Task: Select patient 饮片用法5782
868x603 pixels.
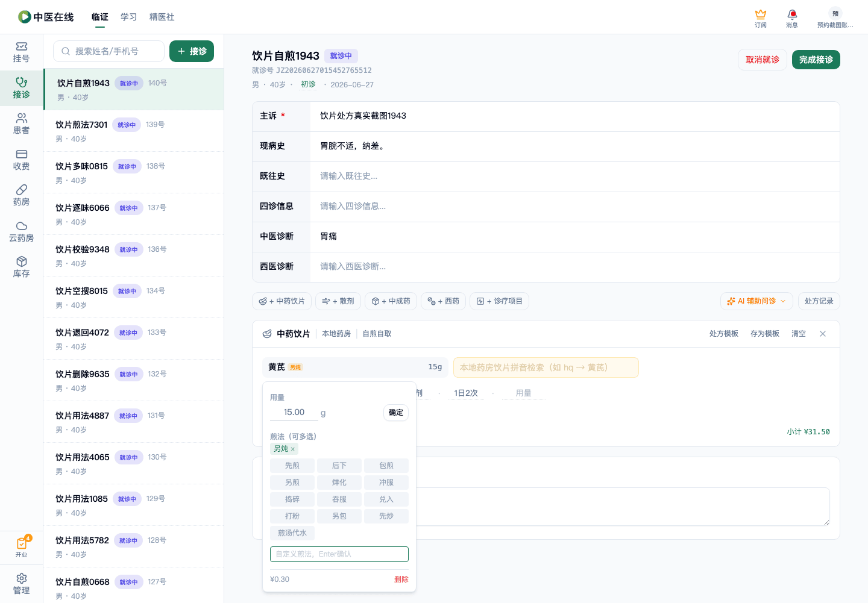Action: (134, 546)
